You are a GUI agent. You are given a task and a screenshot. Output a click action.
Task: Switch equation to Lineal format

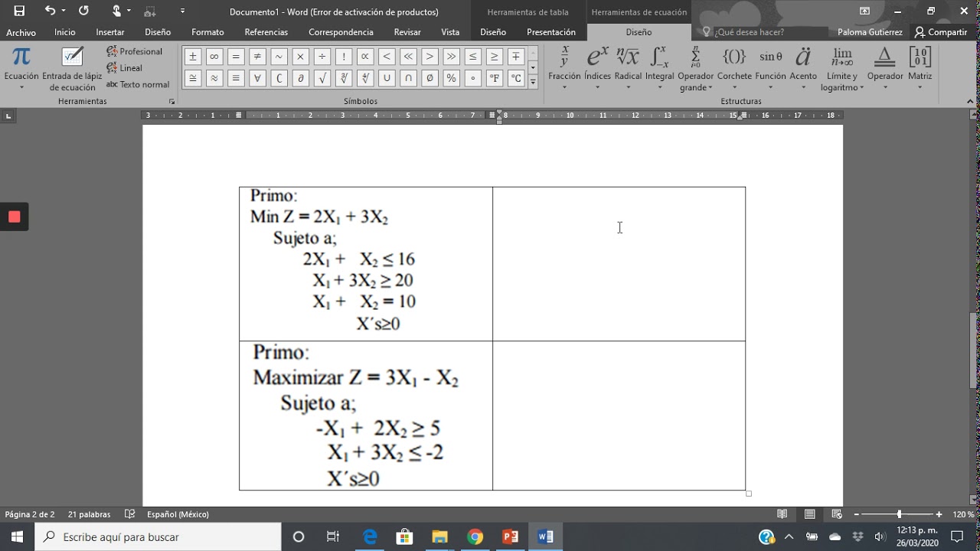(125, 68)
